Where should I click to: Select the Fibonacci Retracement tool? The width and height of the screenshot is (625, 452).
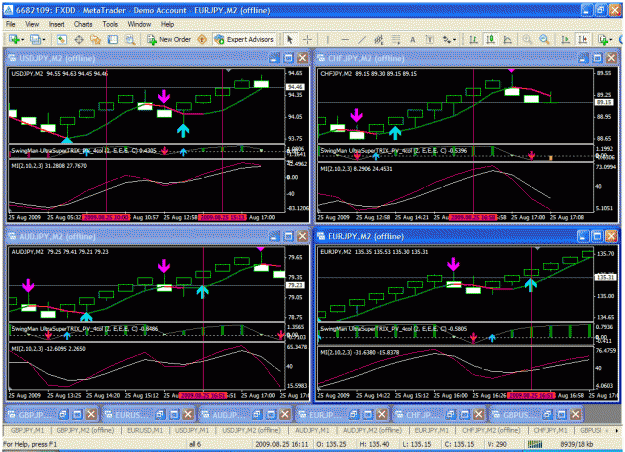coord(396,39)
